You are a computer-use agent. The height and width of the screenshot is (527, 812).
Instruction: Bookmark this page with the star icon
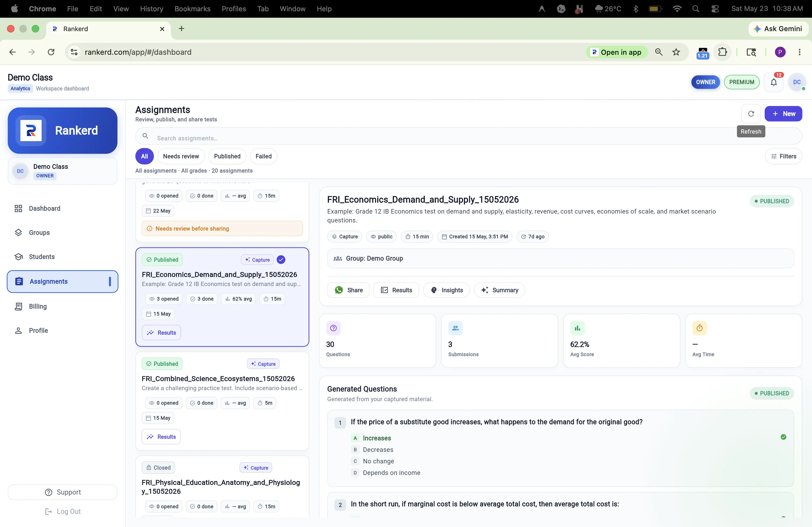(676, 52)
